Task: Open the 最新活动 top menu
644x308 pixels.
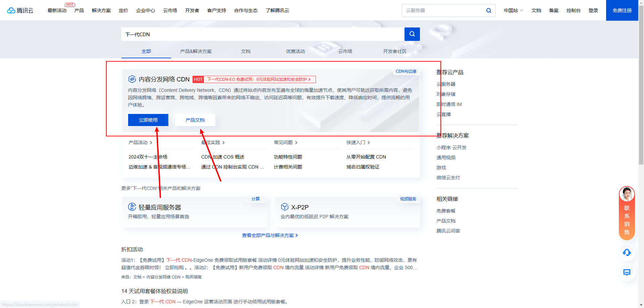Action: click(57, 10)
